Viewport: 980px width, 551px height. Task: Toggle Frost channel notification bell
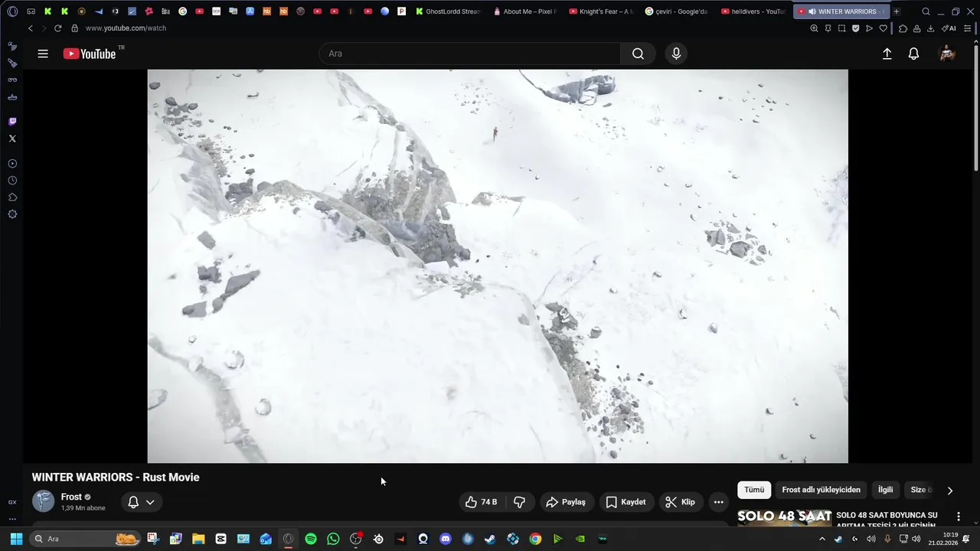coord(133,502)
